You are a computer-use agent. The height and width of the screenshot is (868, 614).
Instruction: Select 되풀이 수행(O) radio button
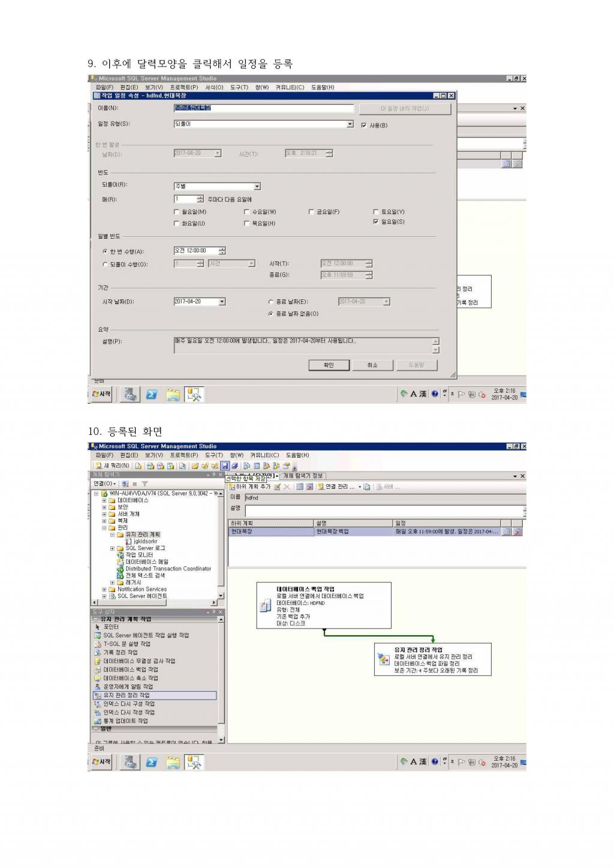tap(105, 265)
